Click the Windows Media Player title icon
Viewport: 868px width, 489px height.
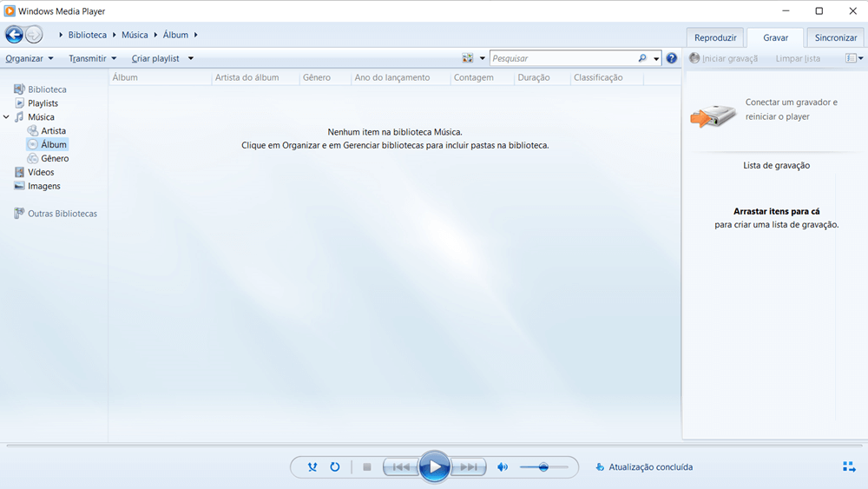coord(10,11)
